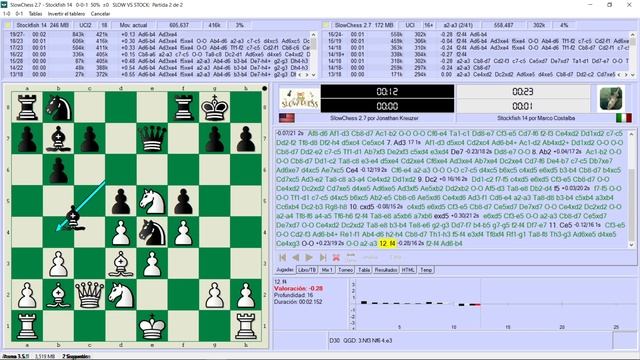The height and width of the screenshot is (360, 640).
Task: Click Invertir el tablero menu
Action: 66,13
